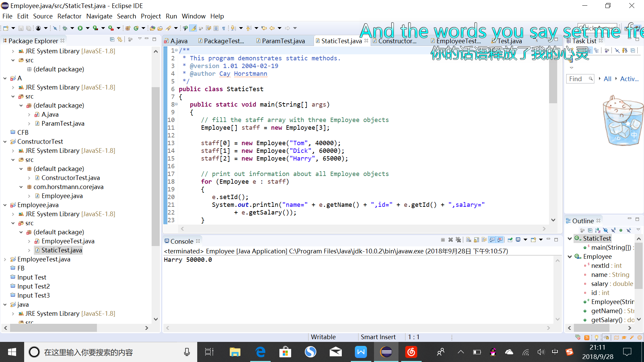Image resolution: width=644 pixels, height=362 pixels.
Task: Run the program with green Run button
Action: click(x=80, y=28)
